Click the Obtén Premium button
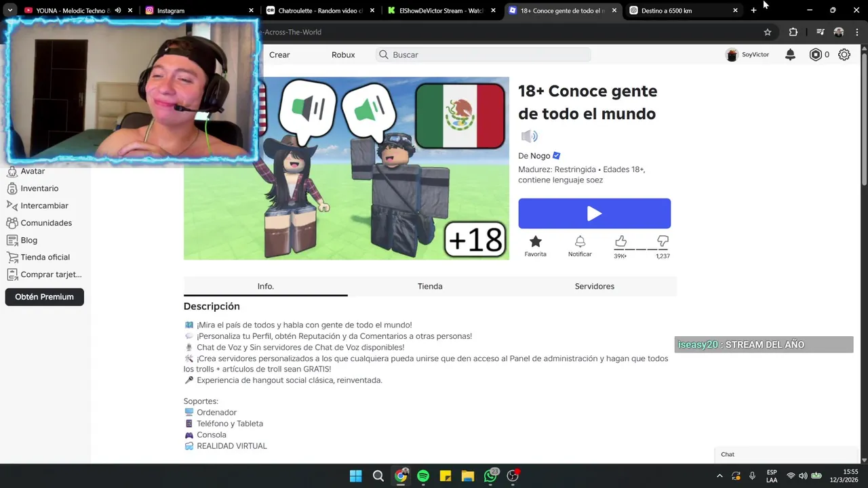 45,297
